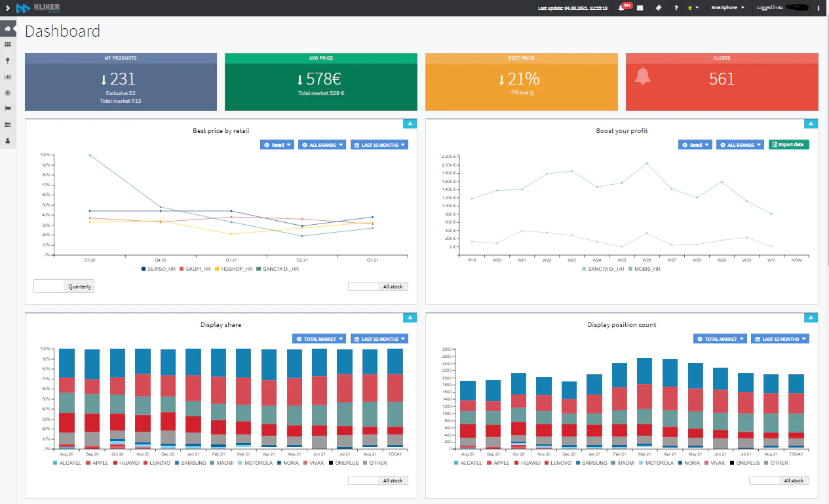
Task: Open the envelope messages icon in top bar
Action: [x=641, y=8]
